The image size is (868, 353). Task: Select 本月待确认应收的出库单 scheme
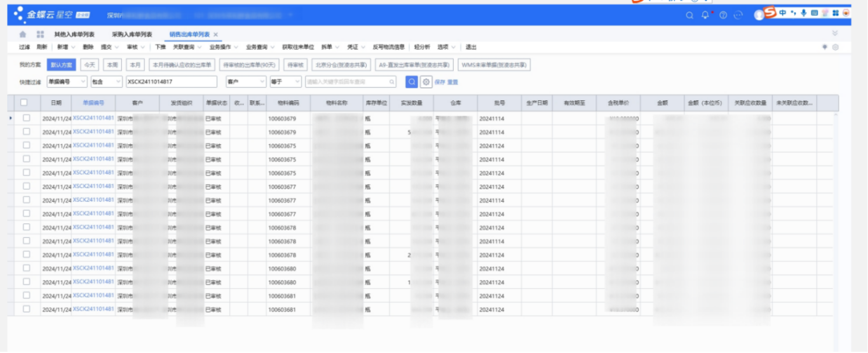pyautogui.click(x=182, y=65)
